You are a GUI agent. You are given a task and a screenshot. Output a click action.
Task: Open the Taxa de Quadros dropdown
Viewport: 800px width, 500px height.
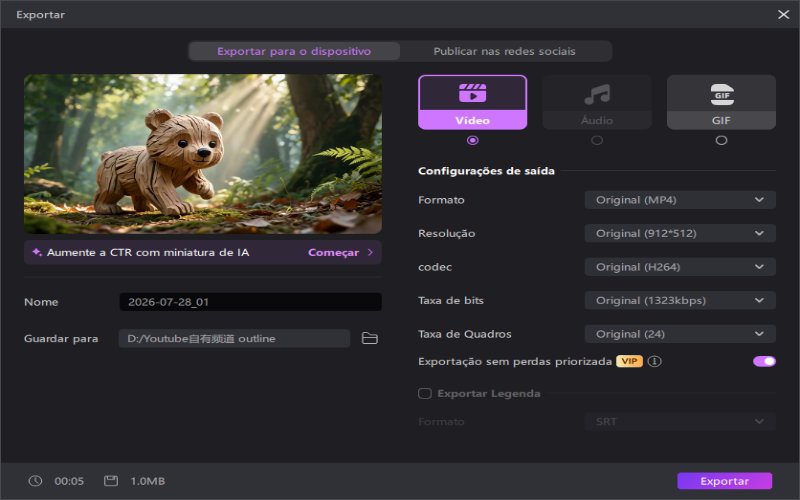click(x=680, y=334)
